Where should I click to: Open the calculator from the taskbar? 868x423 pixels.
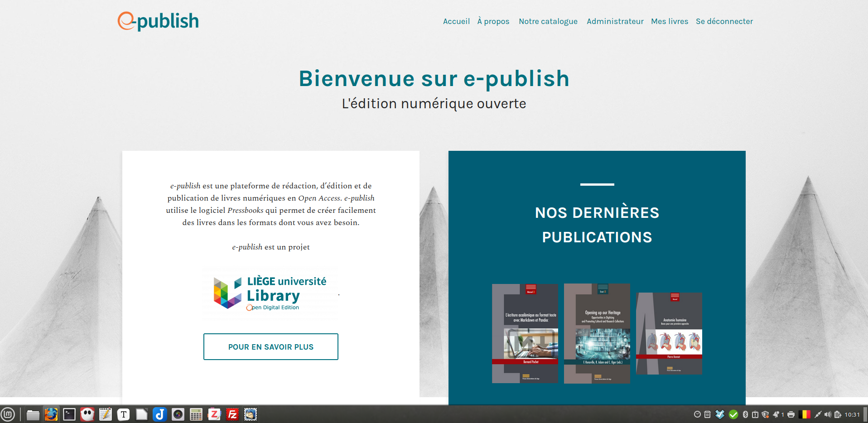(196, 414)
